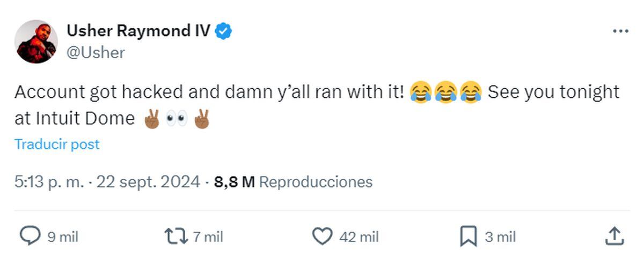This screenshot has width=644, height=258.
Task: Click the share upload icon
Action: point(613,236)
